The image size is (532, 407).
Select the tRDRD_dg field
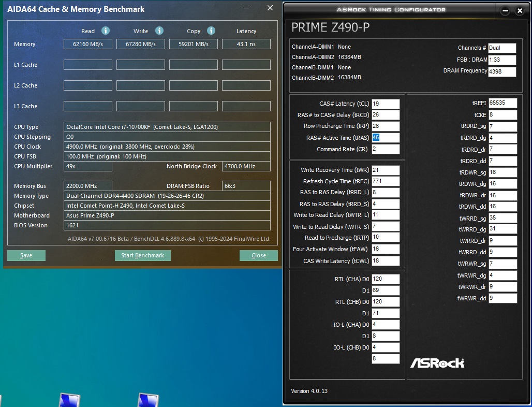[x=503, y=138]
